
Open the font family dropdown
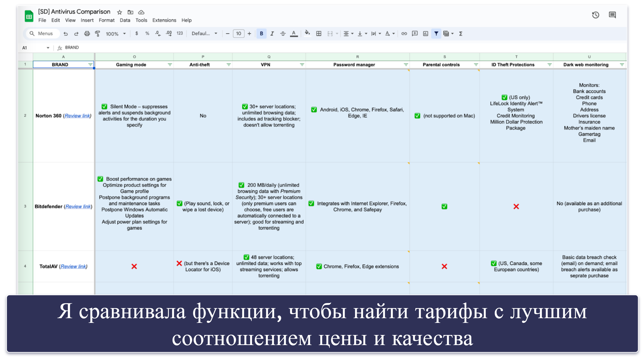[205, 33]
